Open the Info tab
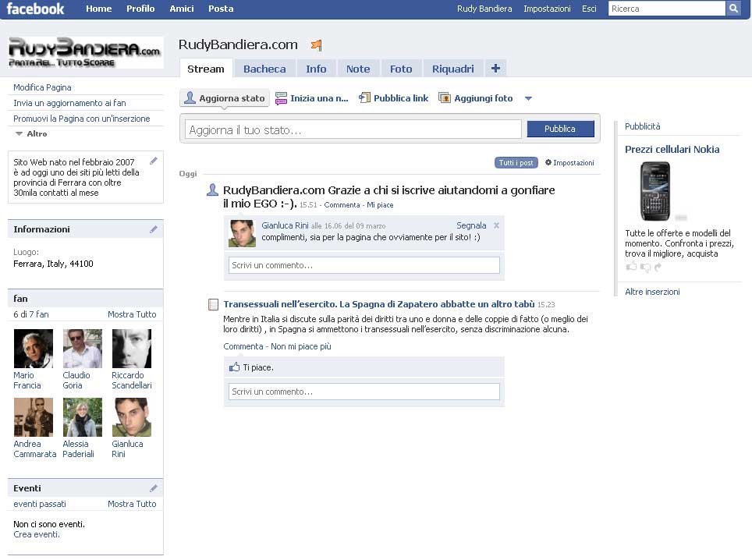 316,69
